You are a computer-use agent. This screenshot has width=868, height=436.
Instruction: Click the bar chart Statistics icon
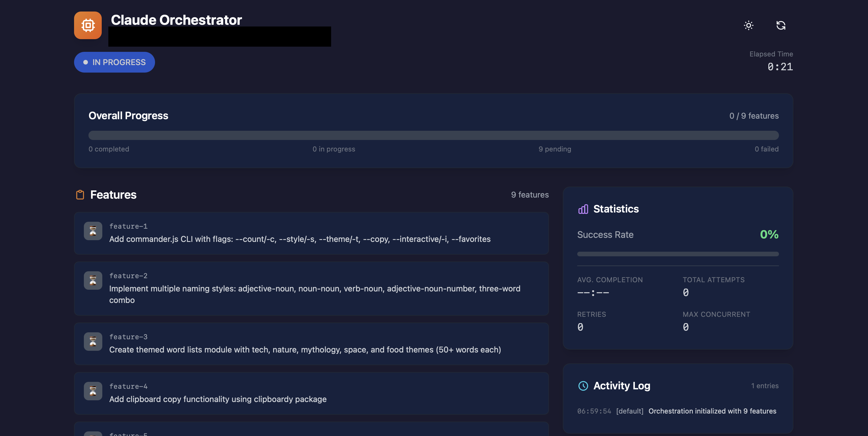583,209
